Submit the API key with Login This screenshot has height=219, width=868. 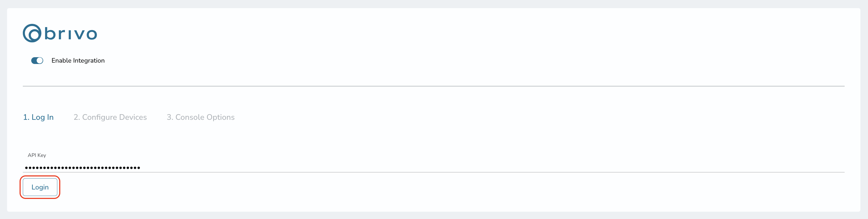pos(40,187)
